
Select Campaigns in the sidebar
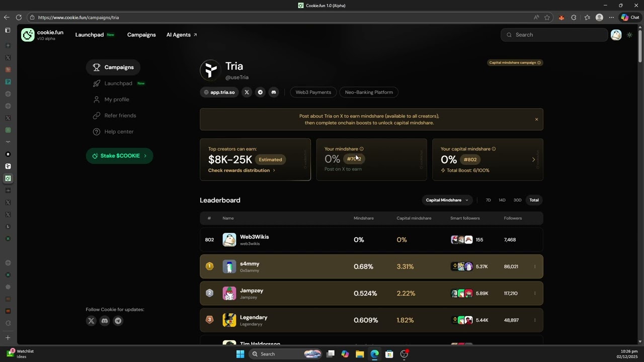pos(113,67)
